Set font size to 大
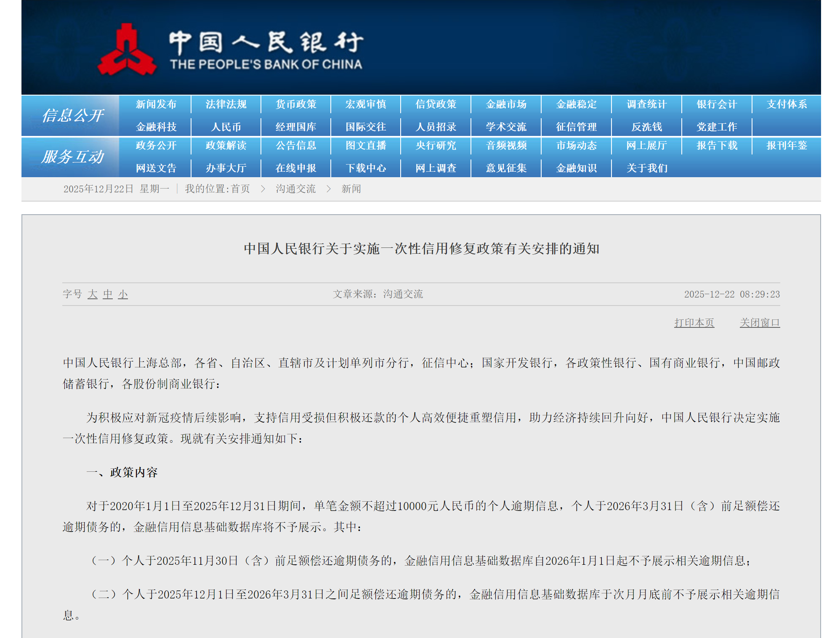 tap(93, 294)
